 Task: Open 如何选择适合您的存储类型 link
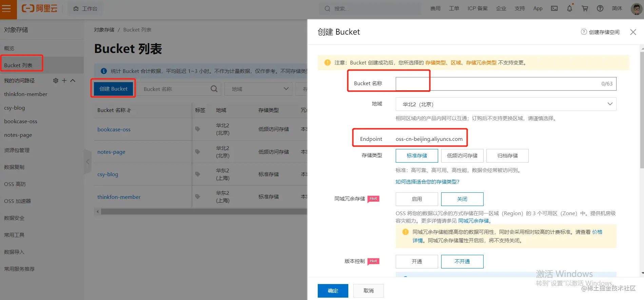[x=427, y=182]
